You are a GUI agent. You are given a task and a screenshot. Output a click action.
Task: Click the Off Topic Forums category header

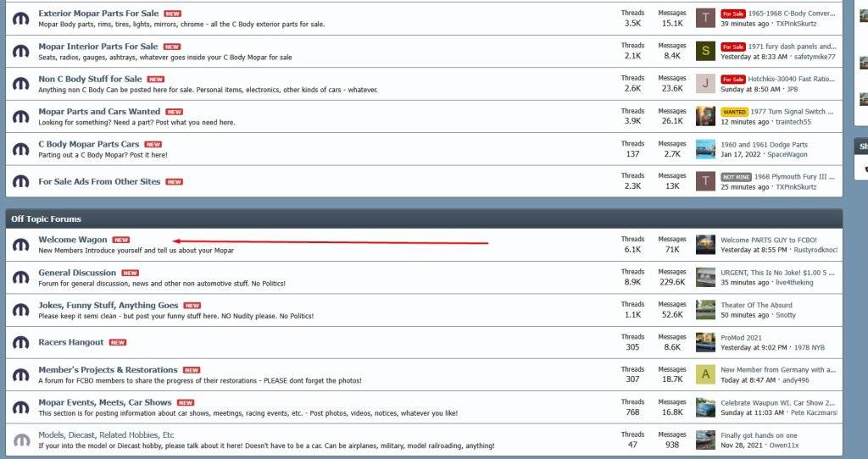pyautogui.click(x=47, y=218)
